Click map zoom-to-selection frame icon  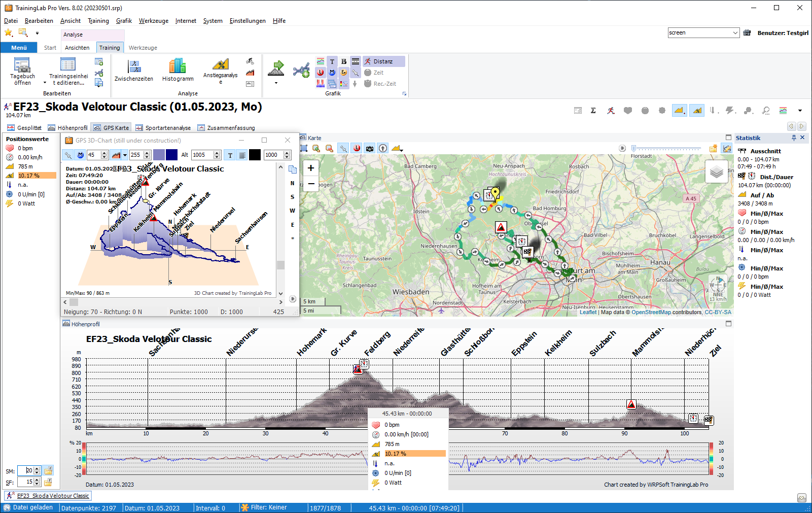[304, 148]
